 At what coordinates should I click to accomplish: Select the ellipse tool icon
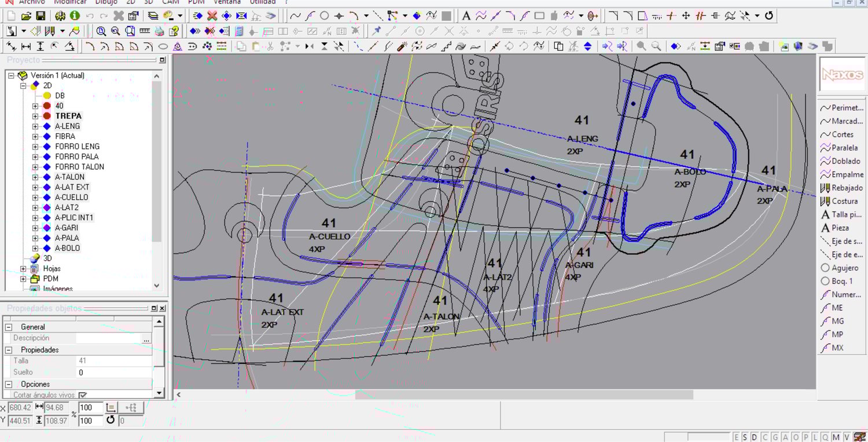point(163,46)
